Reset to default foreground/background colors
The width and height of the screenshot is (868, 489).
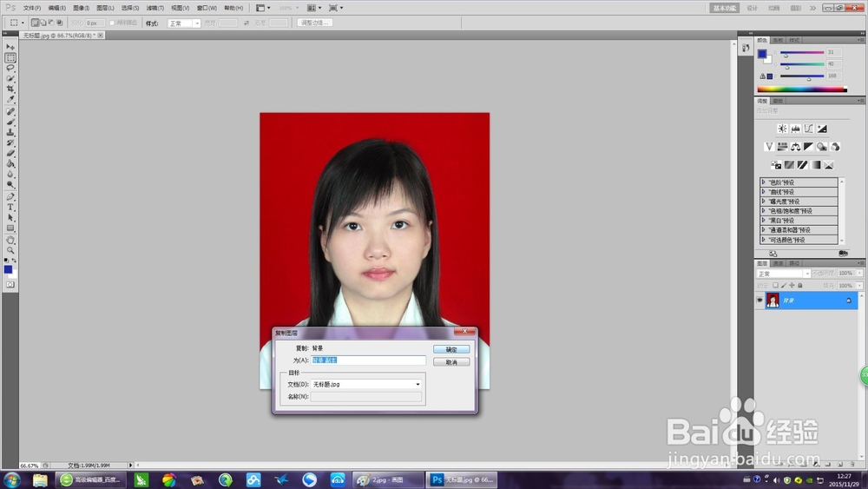[x=6, y=260]
